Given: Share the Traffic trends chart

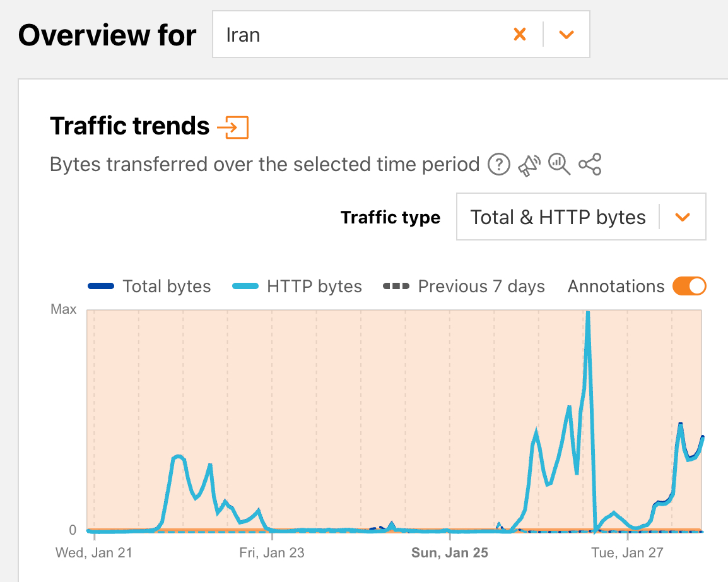Looking at the screenshot, I should coord(590,165).
